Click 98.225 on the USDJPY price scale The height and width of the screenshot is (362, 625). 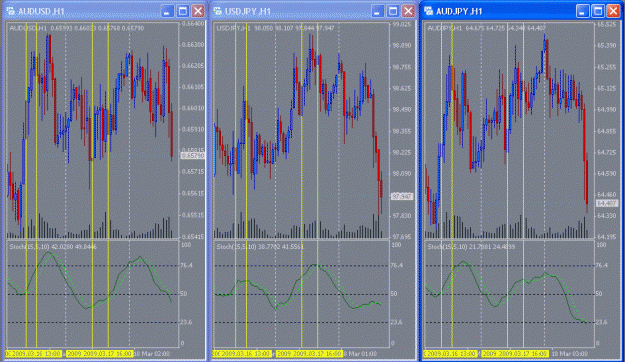click(401, 152)
